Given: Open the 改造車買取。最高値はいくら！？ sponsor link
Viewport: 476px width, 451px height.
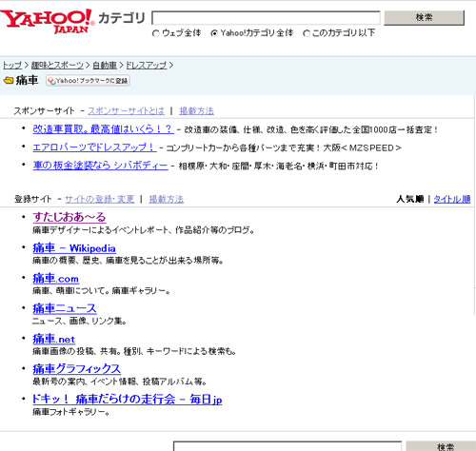Looking at the screenshot, I should [103, 129].
